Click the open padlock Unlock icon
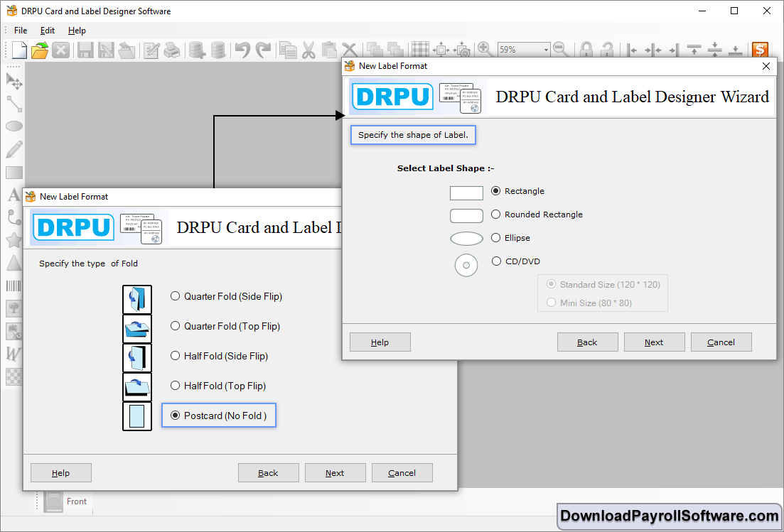The width and height of the screenshot is (784, 532). point(607,50)
